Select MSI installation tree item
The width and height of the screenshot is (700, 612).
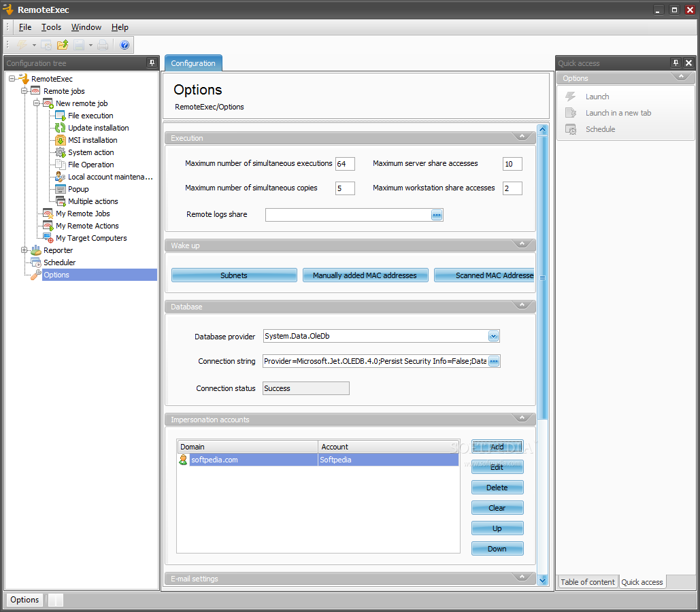point(93,140)
